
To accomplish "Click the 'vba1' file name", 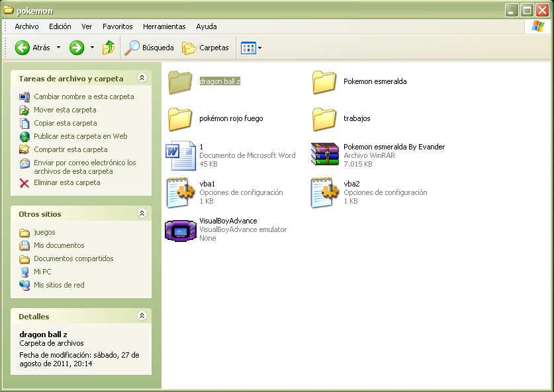I will tap(207, 184).
